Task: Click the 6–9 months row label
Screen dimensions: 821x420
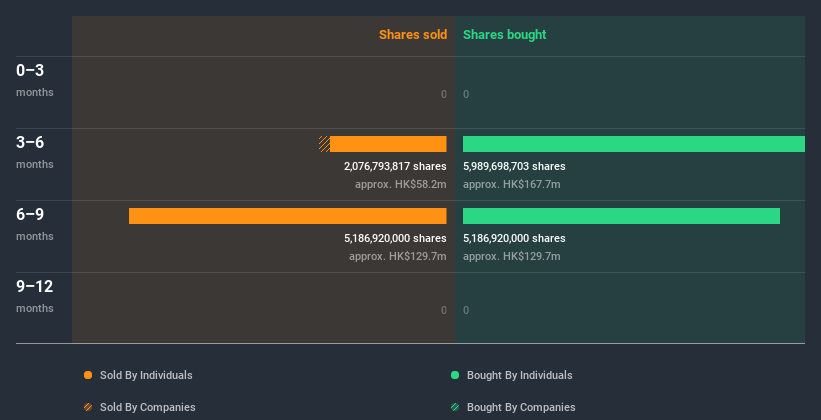Action: click(x=35, y=224)
